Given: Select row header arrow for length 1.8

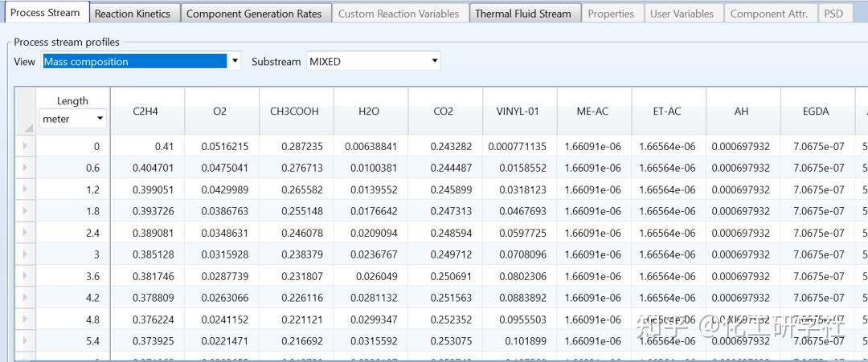Looking at the screenshot, I should pyautogui.click(x=25, y=211).
